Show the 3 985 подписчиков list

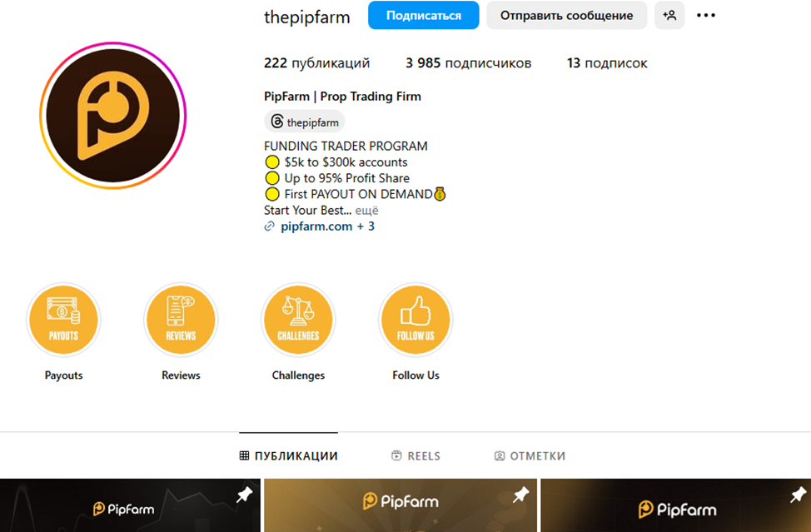468,63
